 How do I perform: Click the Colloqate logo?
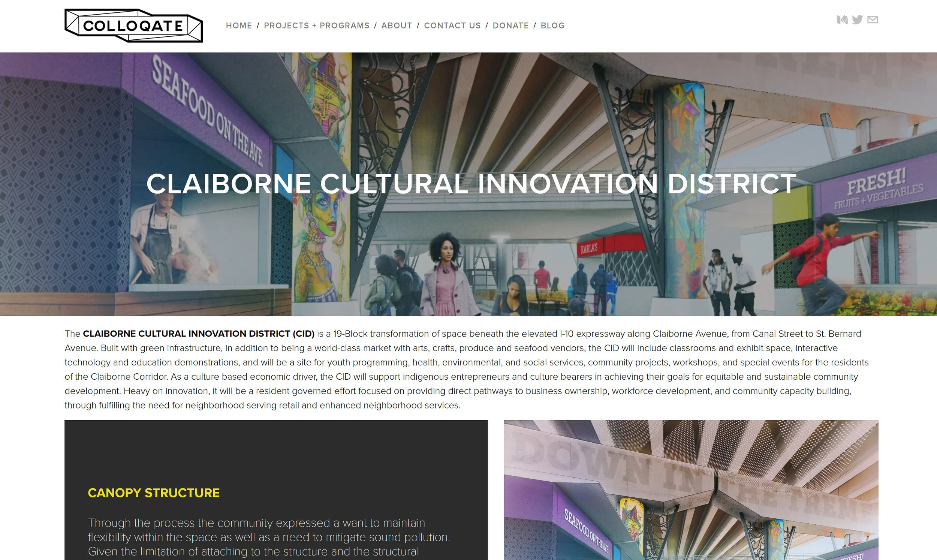coord(133,25)
